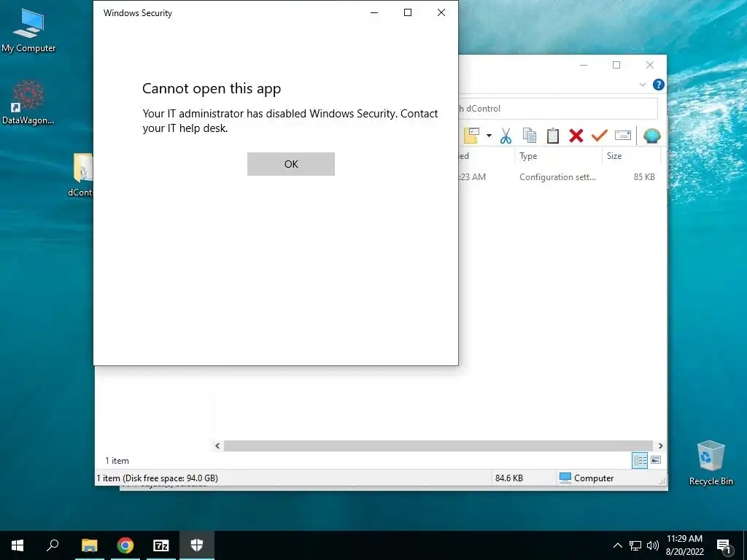Expand the ribbon chevron in the Explorer window
The image size is (747, 560).
pos(642,85)
